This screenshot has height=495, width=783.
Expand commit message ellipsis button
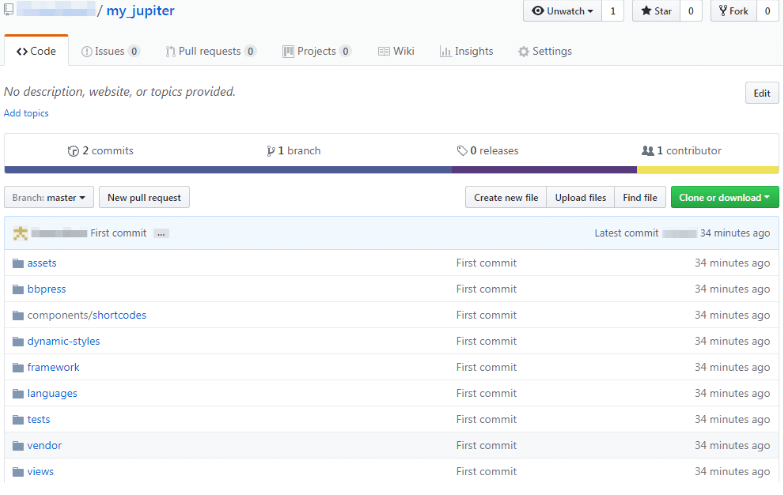point(161,234)
